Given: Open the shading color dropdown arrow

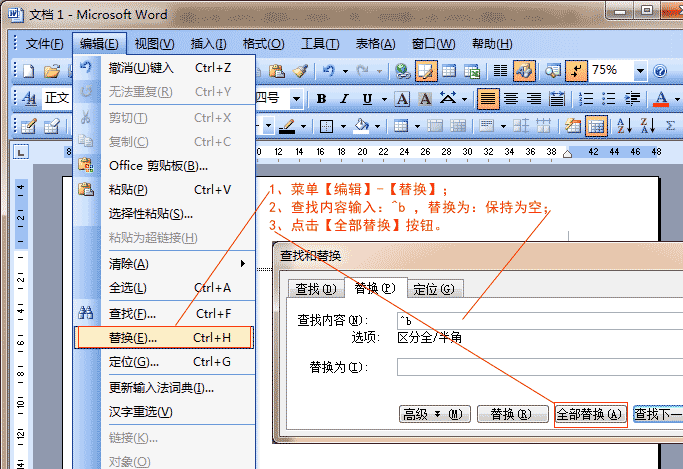Looking at the screenshot, I should 377,127.
